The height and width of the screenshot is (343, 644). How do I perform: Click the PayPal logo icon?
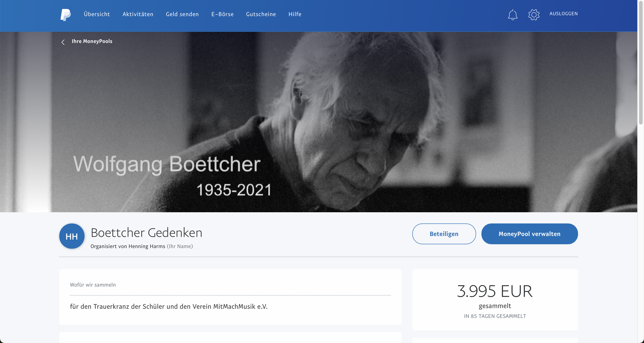coord(66,15)
